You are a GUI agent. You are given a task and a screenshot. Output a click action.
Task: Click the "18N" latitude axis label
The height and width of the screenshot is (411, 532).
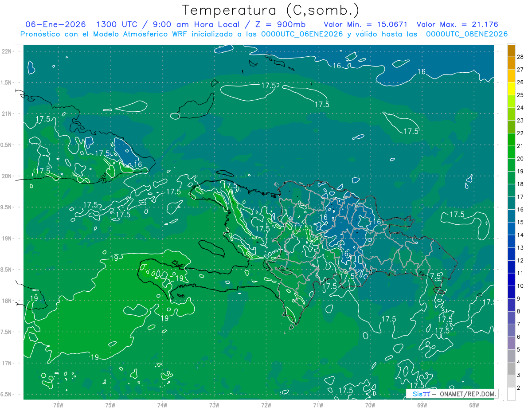[x=6, y=301]
